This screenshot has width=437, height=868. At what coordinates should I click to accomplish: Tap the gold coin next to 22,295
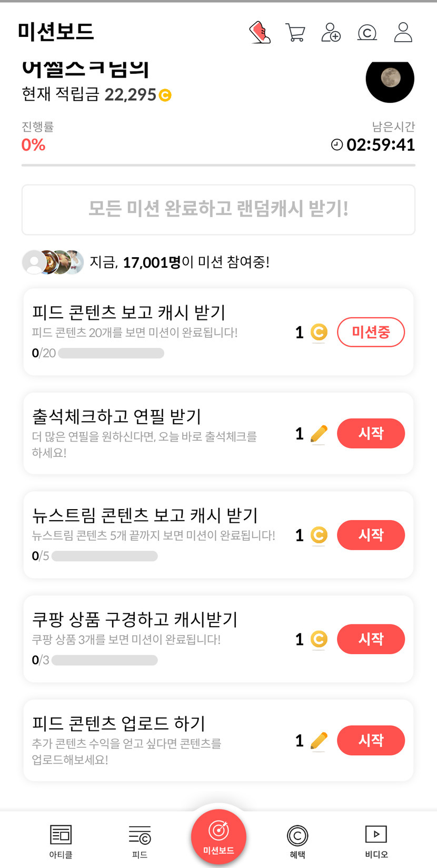(165, 95)
